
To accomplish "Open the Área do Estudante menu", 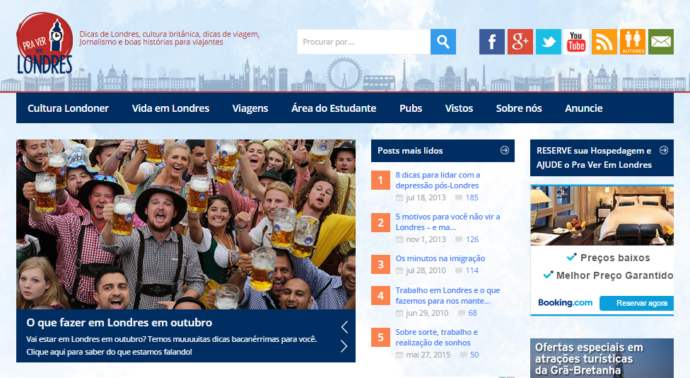I will (334, 108).
